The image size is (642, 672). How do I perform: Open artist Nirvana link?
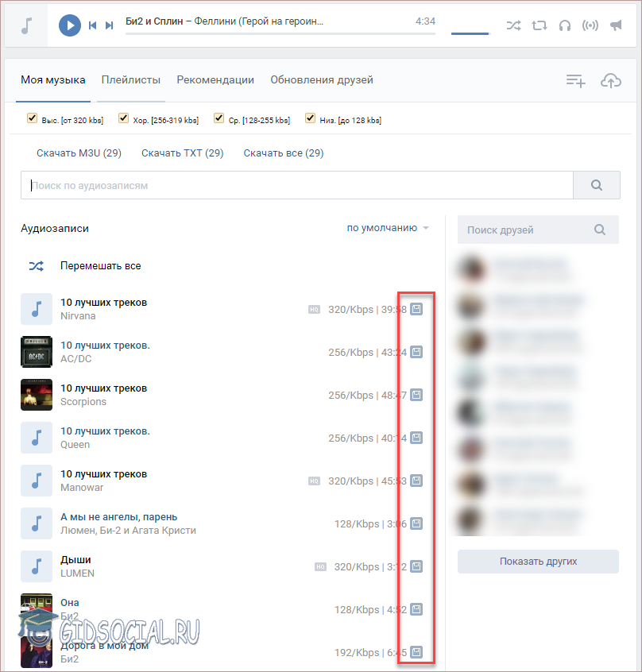click(78, 316)
